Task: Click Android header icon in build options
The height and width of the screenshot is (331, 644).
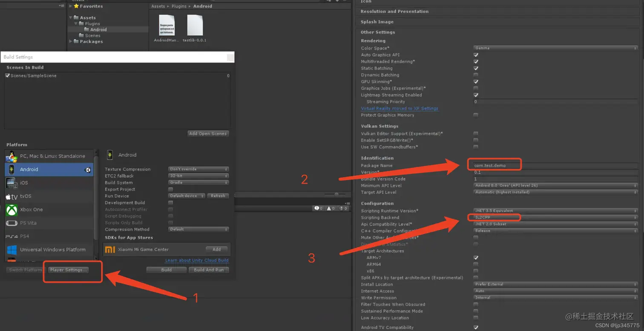Action: 110,155
